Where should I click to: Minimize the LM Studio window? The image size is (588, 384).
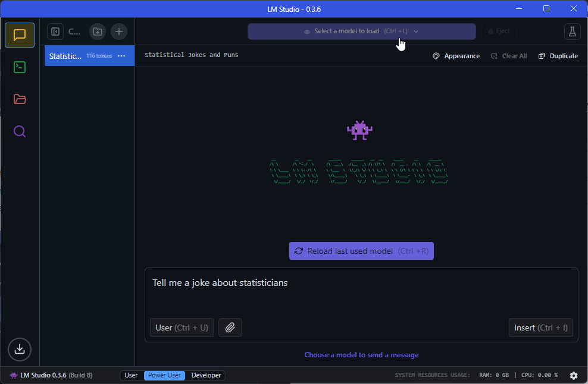(x=519, y=8)
